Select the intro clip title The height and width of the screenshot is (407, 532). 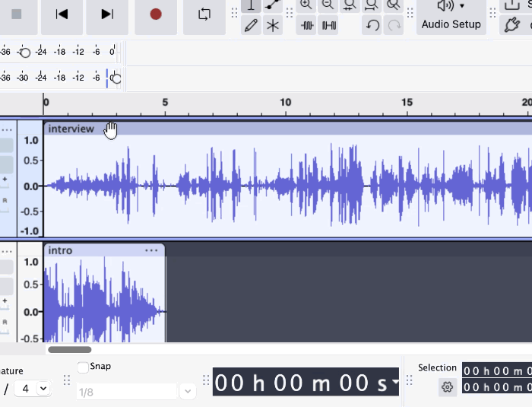60,250
